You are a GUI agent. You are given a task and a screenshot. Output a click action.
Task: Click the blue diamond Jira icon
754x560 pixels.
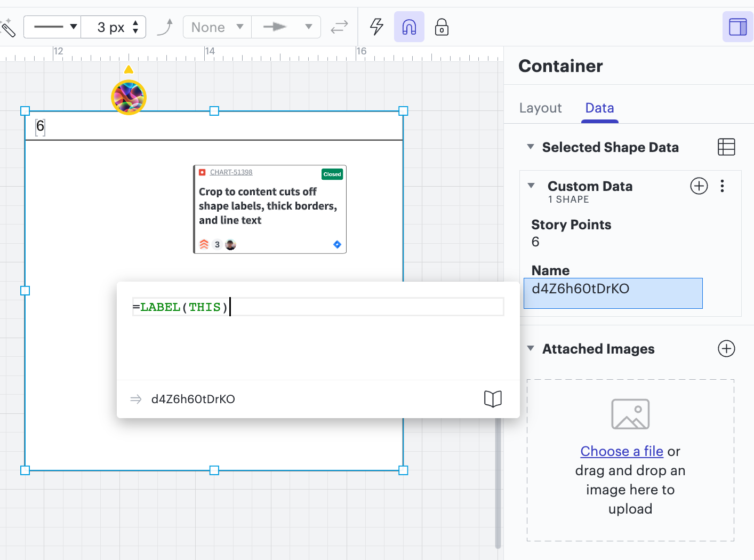click(x=337, y=244)
